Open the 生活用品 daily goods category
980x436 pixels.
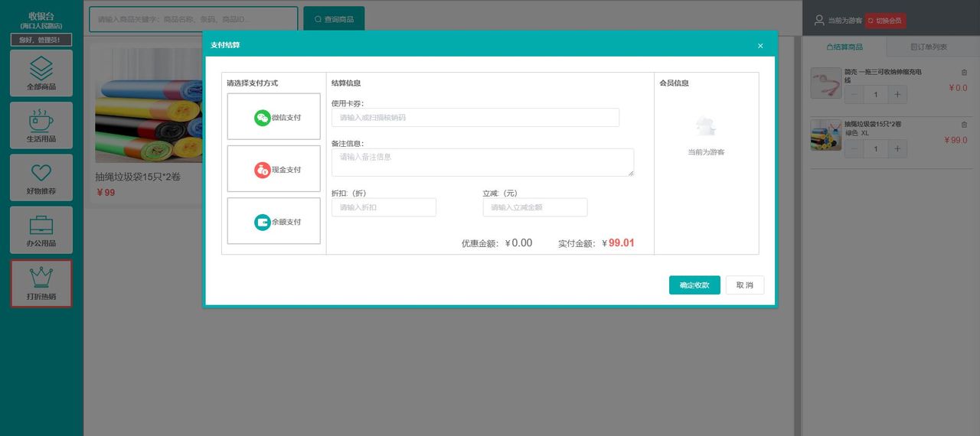click(41, 125)
